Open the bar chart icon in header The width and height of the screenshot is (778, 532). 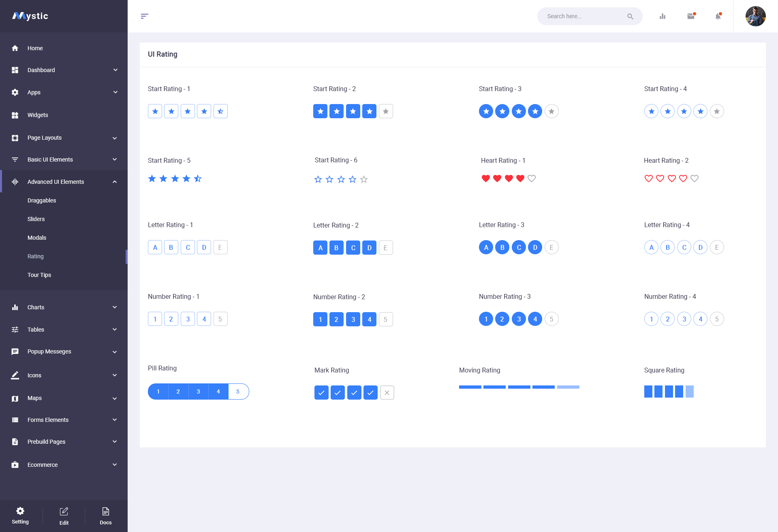tap(663, 16)
